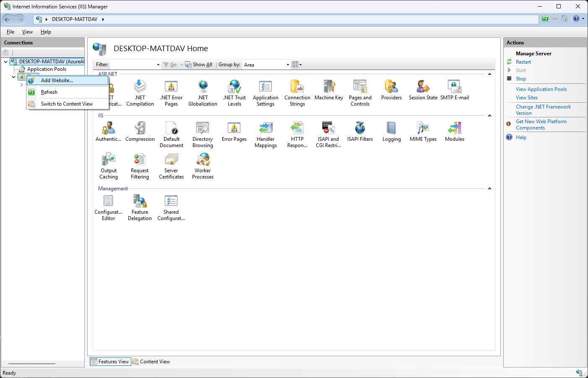Screen dimensions: 588x378
Task: Open Request Filtering feature
Action: 140,166
